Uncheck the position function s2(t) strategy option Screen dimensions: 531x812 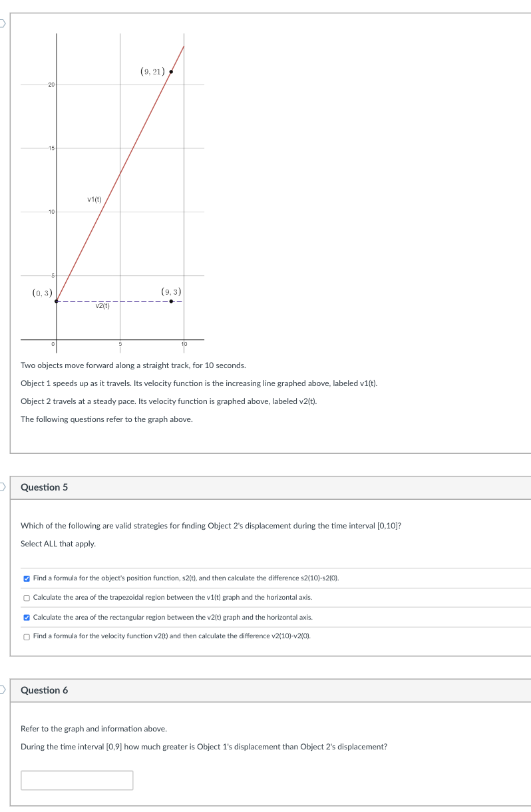click(x=25, y=578)
